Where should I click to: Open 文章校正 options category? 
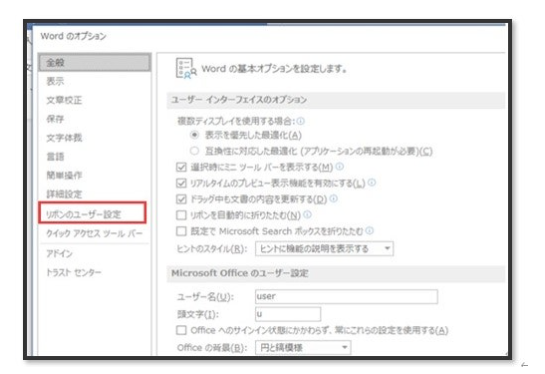pyautogui.click(x=64, y=100)
